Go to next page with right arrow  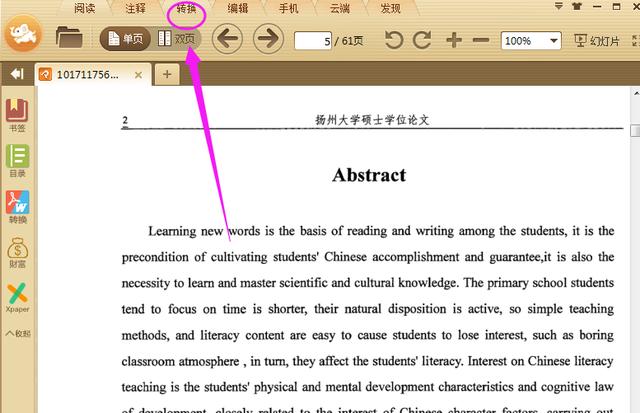tap(268, 39)
